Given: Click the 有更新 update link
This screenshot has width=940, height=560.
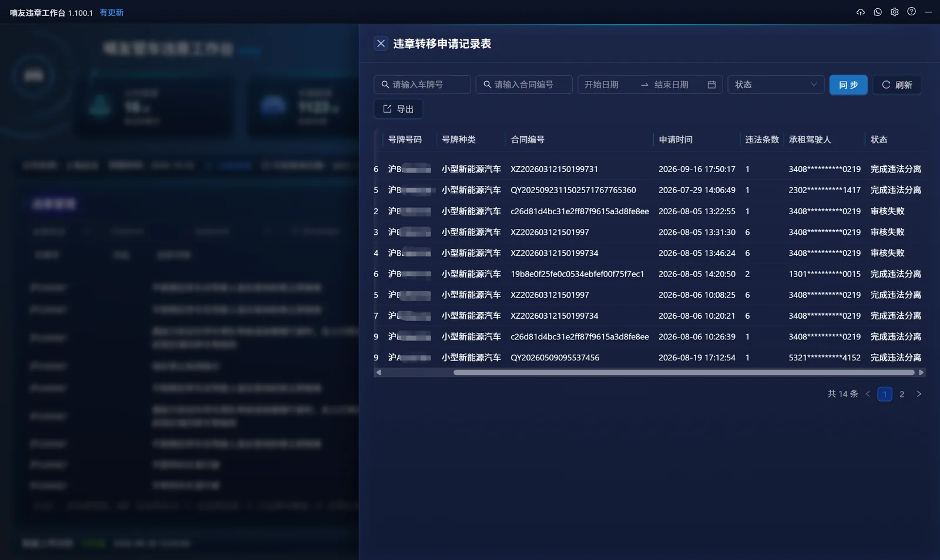Looking at the screenshot, I should click(x=112, y=12).
